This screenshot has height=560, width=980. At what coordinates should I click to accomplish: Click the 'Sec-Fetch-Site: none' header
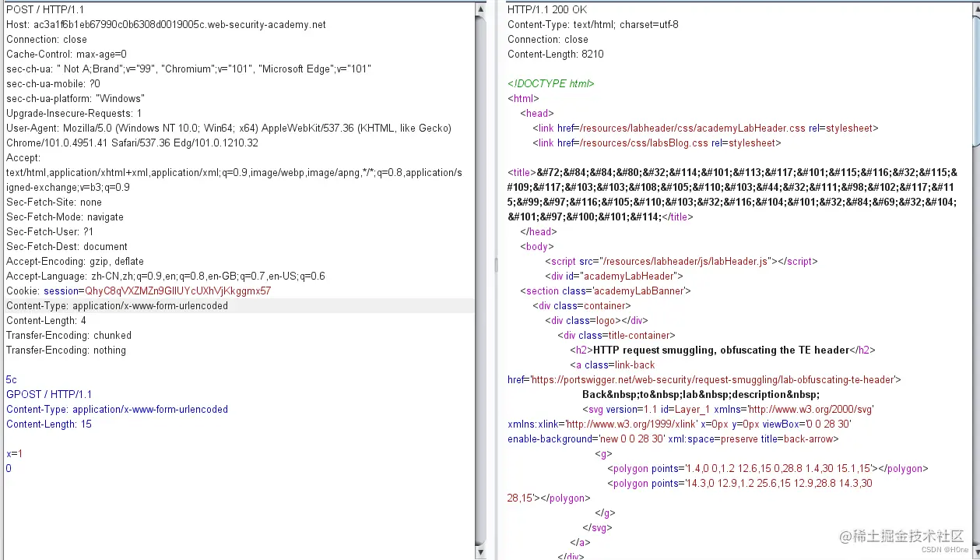point(54,202)
